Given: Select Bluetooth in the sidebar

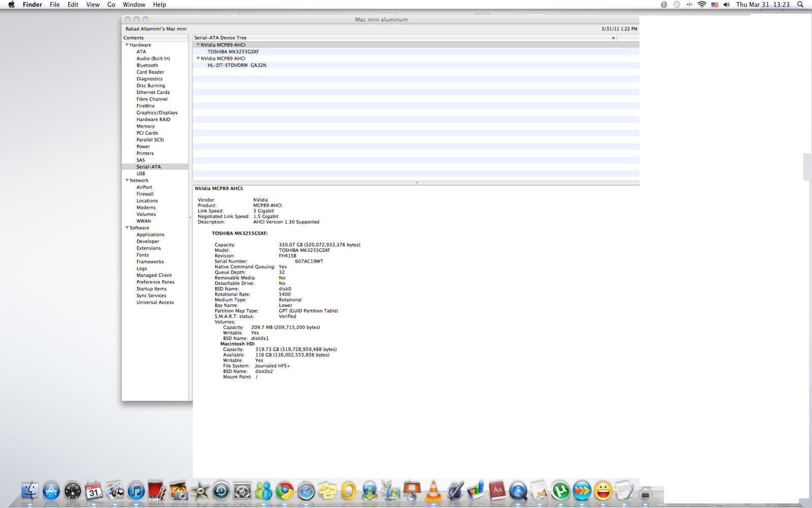Looking at the screenshot, I should (x=147, y=66).
